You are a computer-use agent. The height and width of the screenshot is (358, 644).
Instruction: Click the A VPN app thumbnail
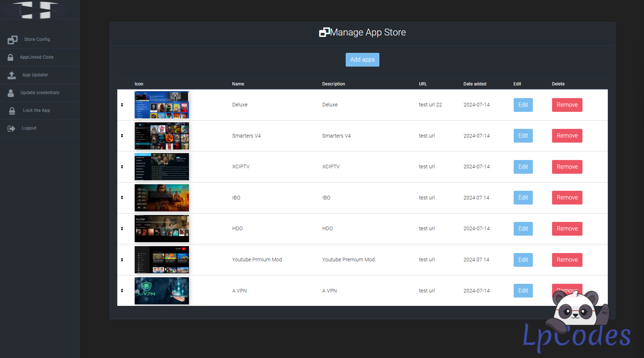tap(161, 291)
